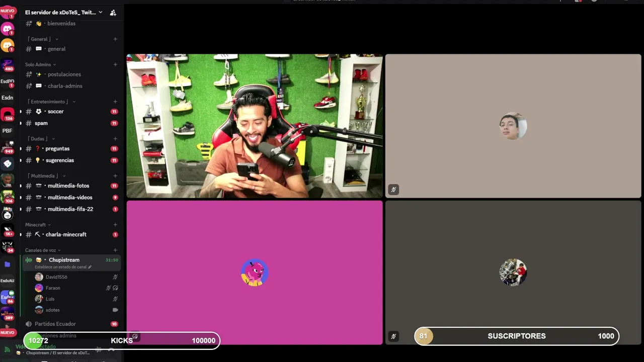Click the camera icon next to xdotes
This screenshot has height=362, width=644.
(115, 310)
